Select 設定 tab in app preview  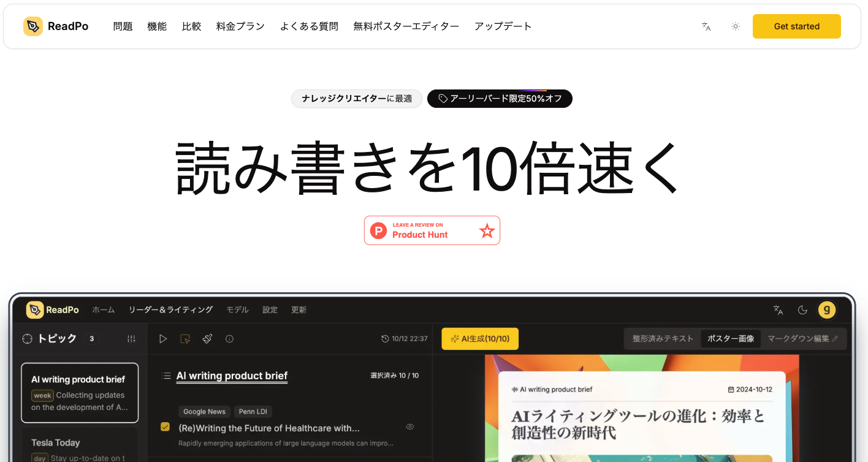pyautogui.click(x=270, y=310)
